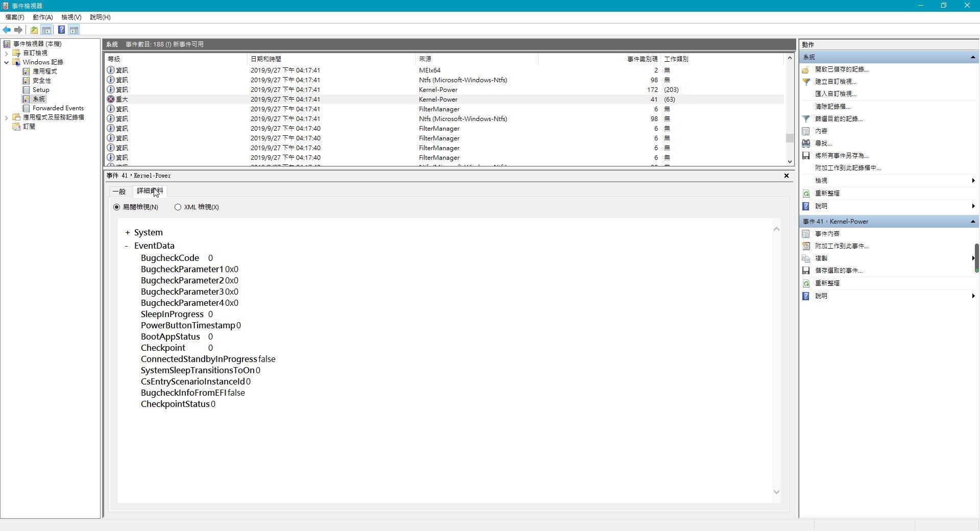Select the XML view radio button
Image resolution: width=980 pixels, height=531 pixels.
click(x=178, y=207)
